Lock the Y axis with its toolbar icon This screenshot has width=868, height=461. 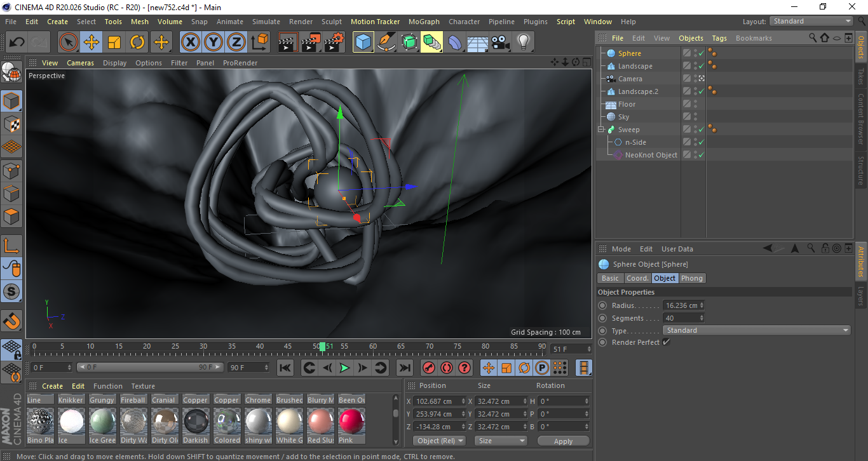213,42
